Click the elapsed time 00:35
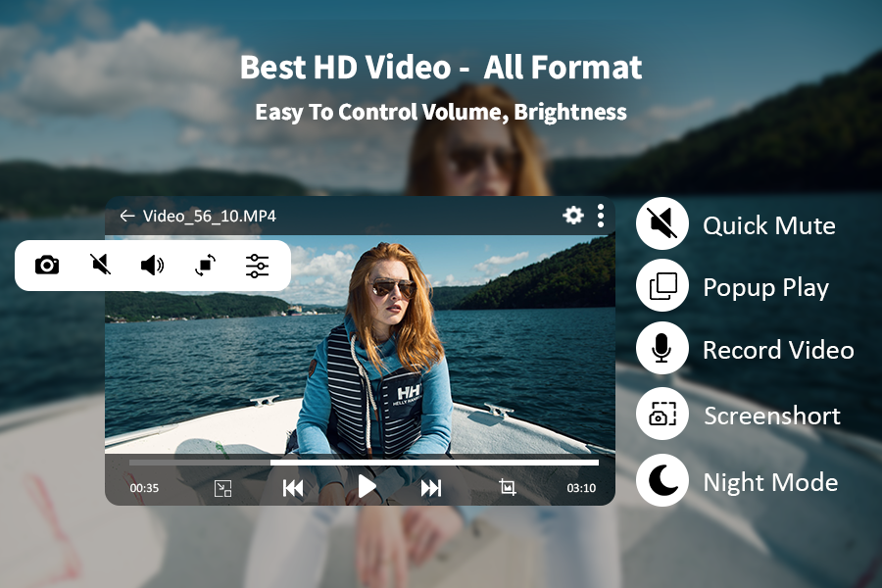 click(144, 488)
